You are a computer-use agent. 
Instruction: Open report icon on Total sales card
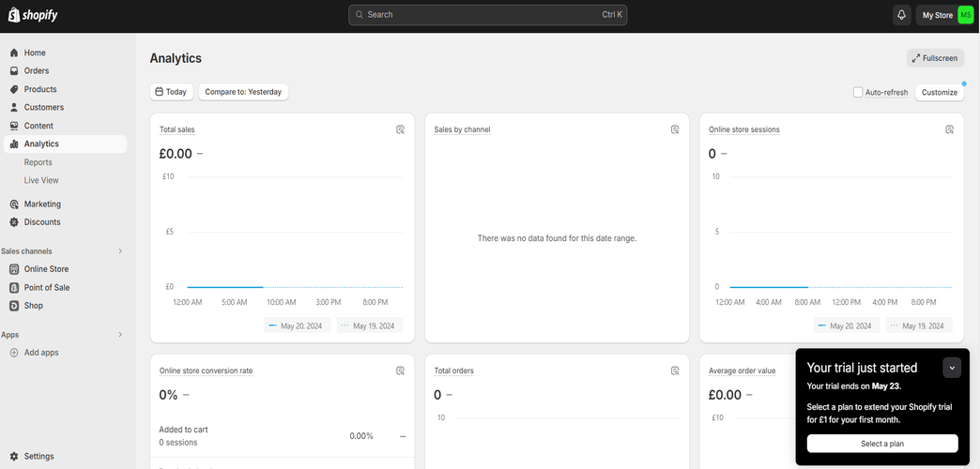click(x=400, y=129)
